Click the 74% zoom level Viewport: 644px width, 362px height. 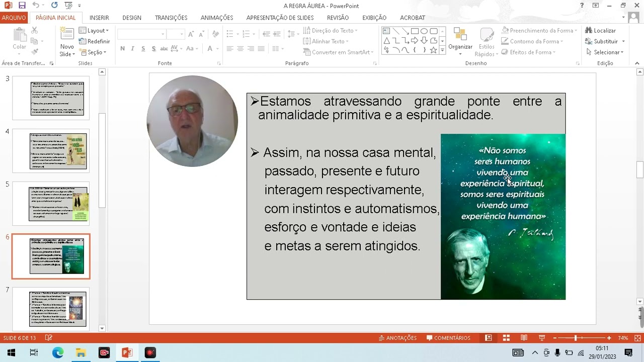(x=623, y=338)
